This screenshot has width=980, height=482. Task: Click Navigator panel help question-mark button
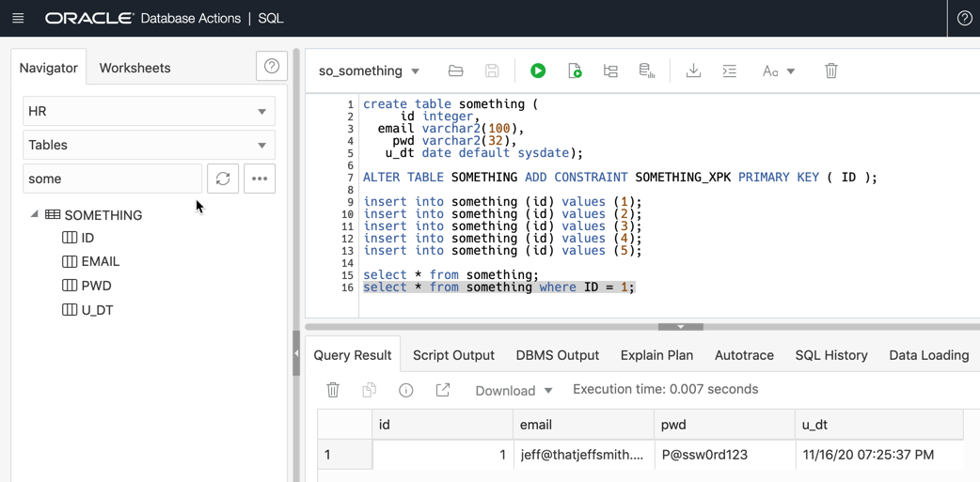(x=272, y=66)
